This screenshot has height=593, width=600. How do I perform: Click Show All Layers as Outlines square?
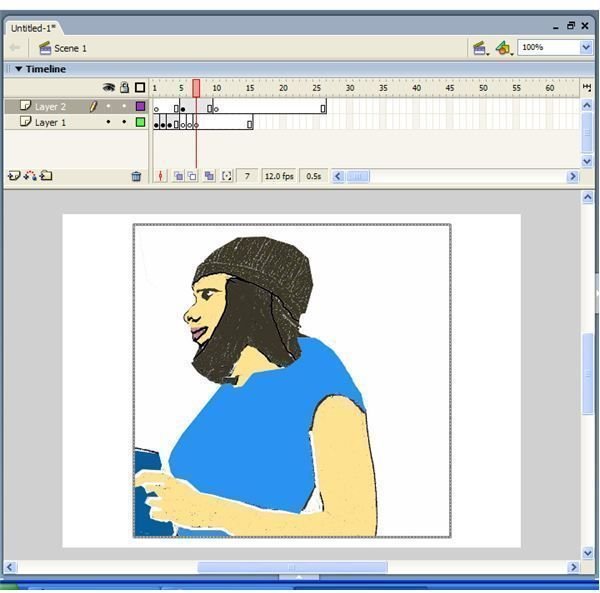point(140,88)
